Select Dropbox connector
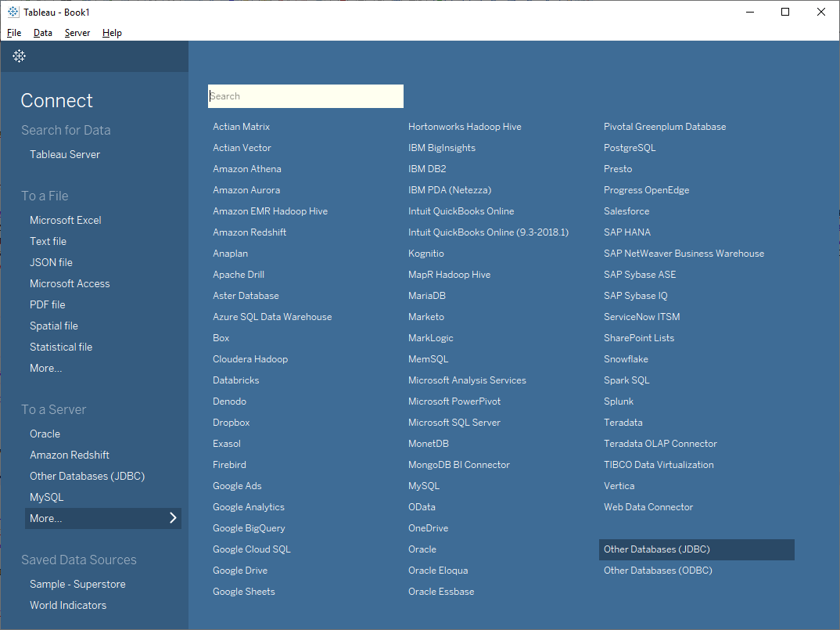 (232, 423)
